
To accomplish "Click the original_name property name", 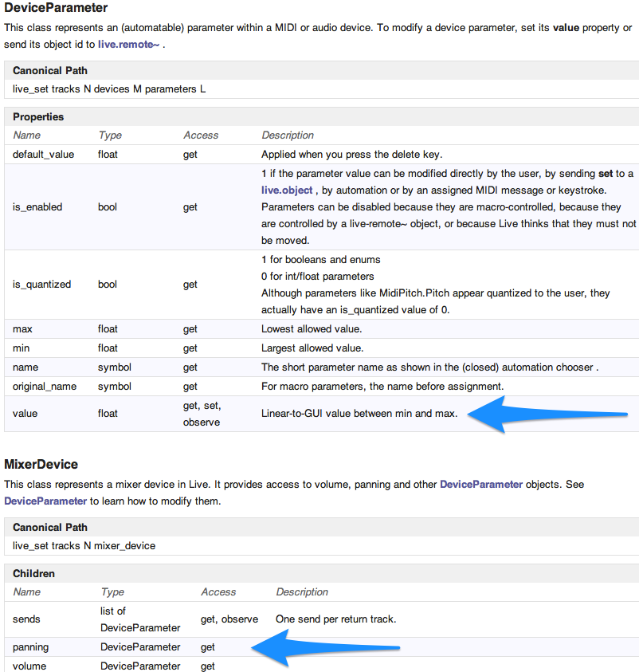I will coord(44,386).
